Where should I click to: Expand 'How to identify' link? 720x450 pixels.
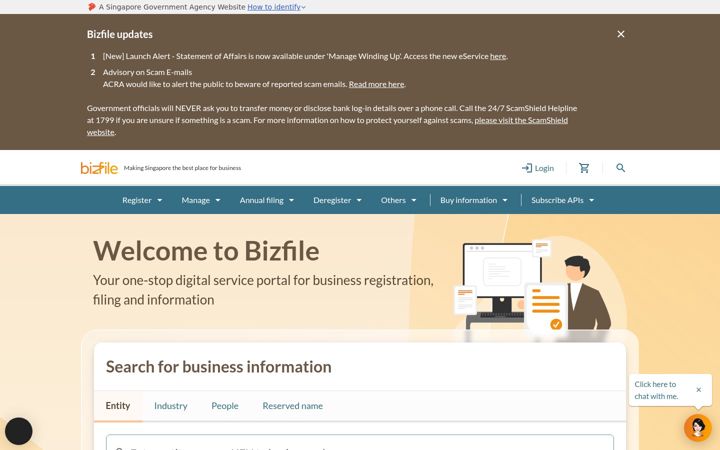[x=276, y=7]
